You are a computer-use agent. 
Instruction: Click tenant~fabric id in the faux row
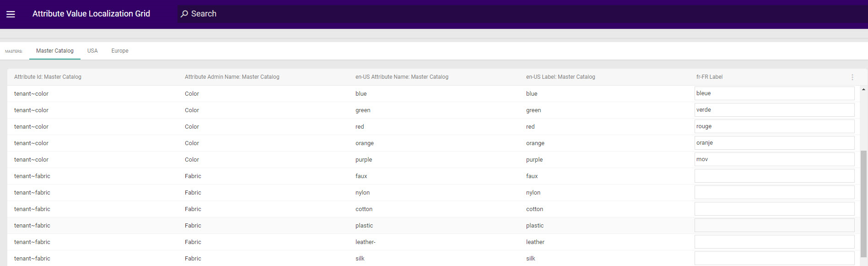tap(32, 176)
